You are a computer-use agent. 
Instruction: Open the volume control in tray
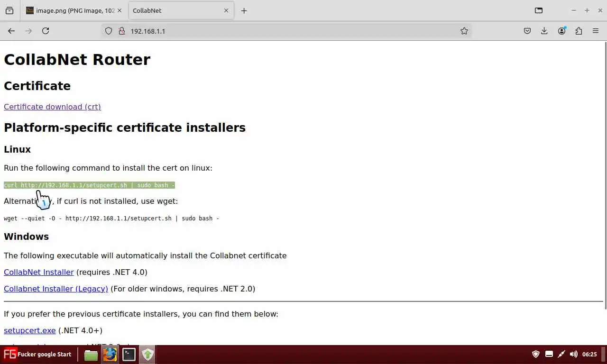click(573, 354)
